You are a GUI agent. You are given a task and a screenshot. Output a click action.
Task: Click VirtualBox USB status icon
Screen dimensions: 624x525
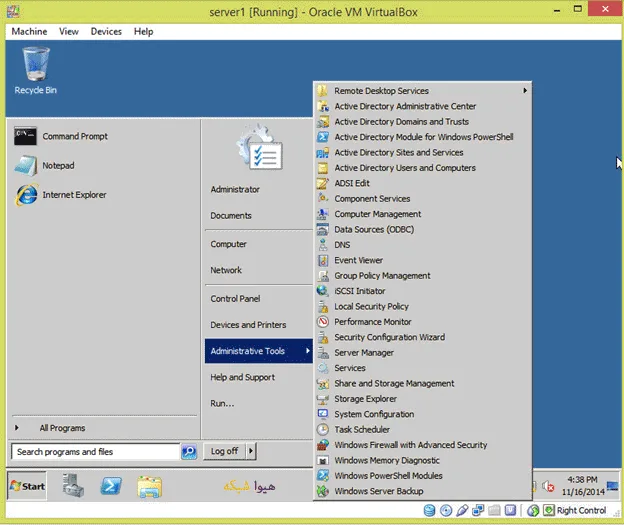tap(462, 510)
